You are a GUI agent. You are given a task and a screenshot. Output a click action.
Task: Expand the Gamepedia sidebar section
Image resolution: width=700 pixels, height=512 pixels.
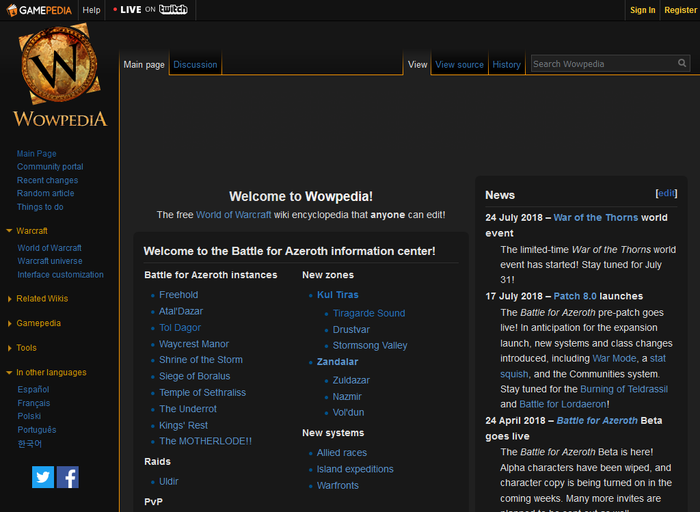click(x=38, y=323)
